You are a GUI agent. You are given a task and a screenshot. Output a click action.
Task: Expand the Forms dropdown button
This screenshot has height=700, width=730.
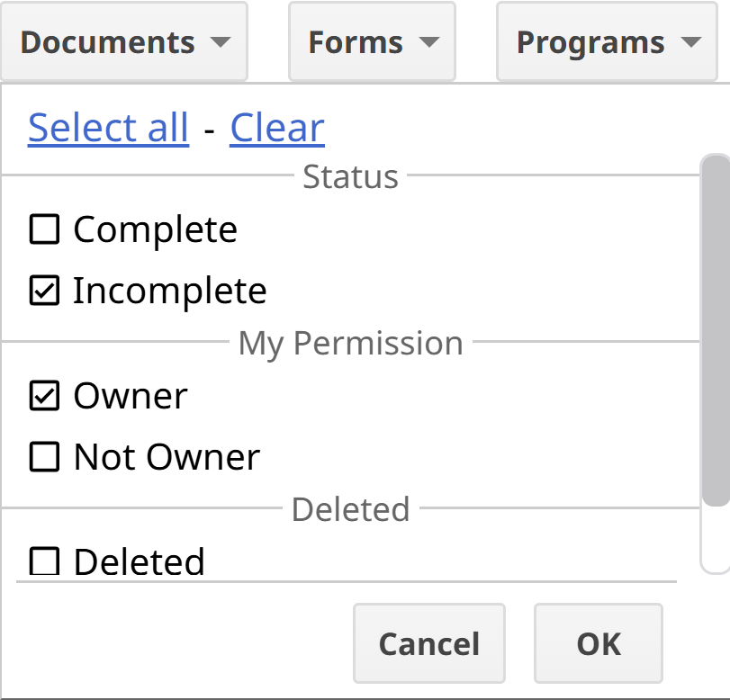pyautogui.click(x=372, y=42)
